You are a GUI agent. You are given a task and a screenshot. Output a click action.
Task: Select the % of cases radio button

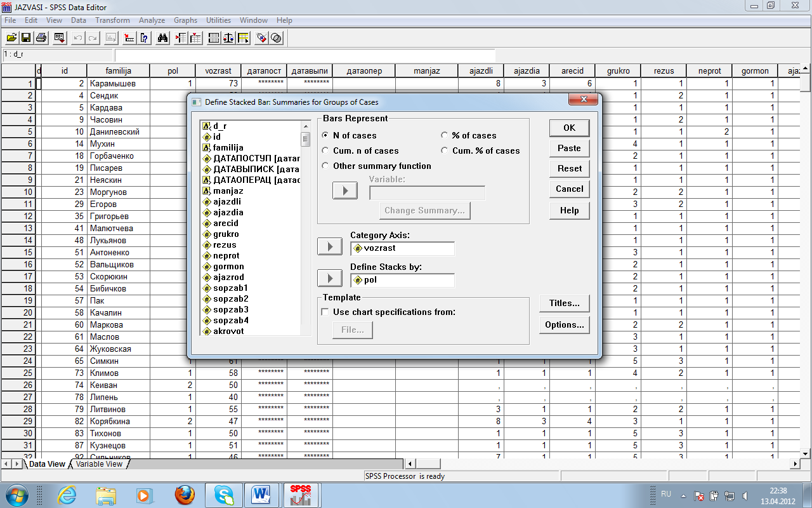(x=445, y=135)
